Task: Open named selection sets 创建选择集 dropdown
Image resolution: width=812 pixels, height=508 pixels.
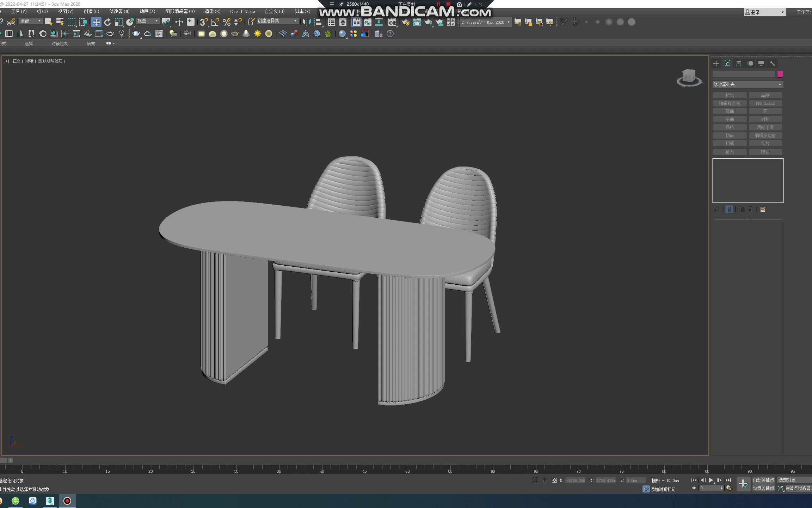Action: [x=277, y=21]
